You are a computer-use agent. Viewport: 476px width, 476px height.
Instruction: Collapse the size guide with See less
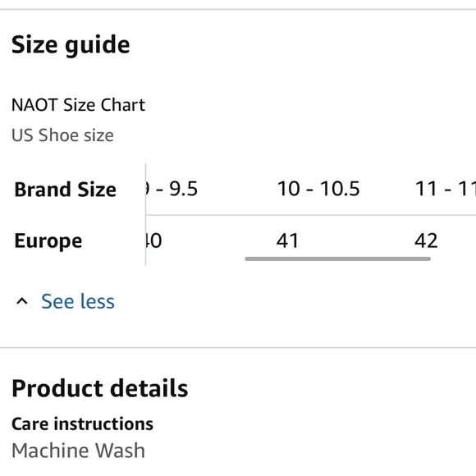(x=78, y=301)
